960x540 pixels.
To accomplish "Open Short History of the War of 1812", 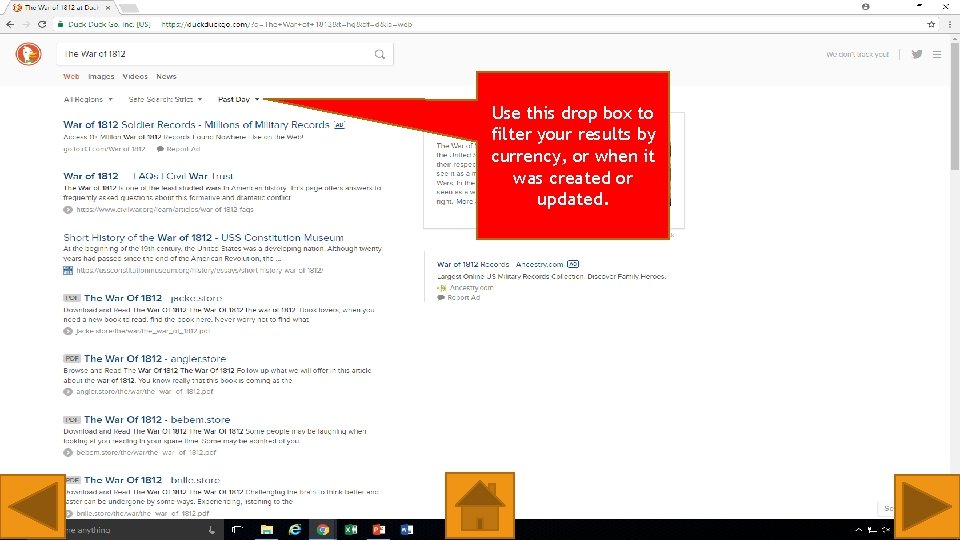I will [203, 237].
